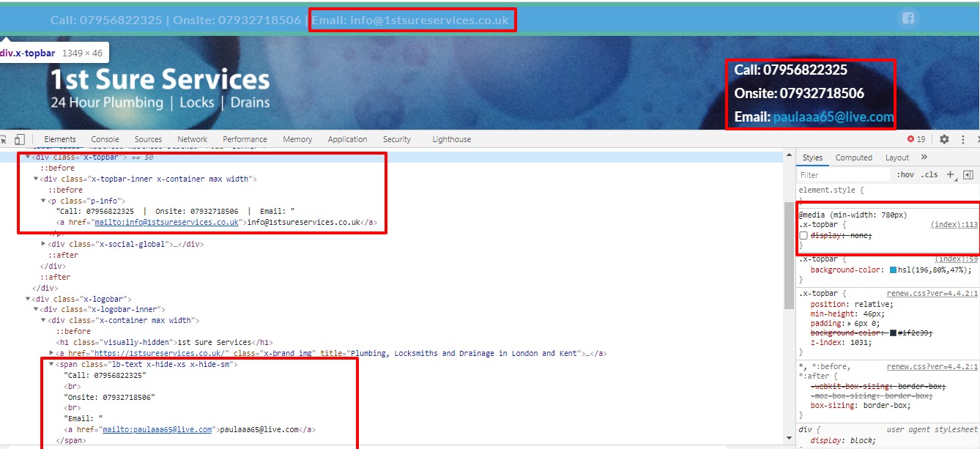
Task: Check the display: none checkbox
Action: 803,236
